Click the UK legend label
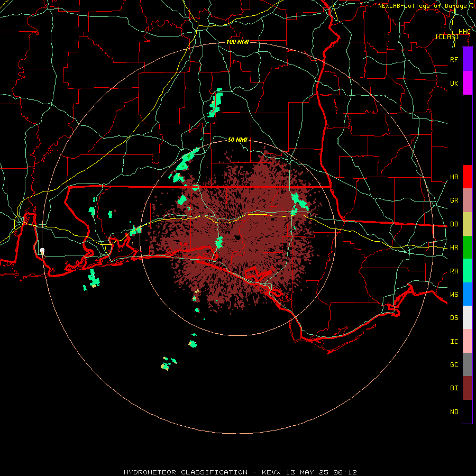476x476 pixels. pos(454,83)
